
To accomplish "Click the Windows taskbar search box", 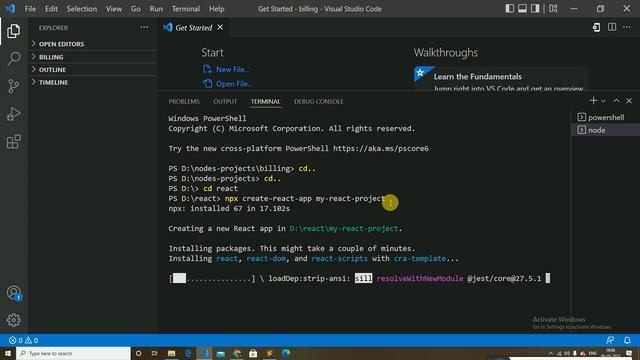I will 73,353.
